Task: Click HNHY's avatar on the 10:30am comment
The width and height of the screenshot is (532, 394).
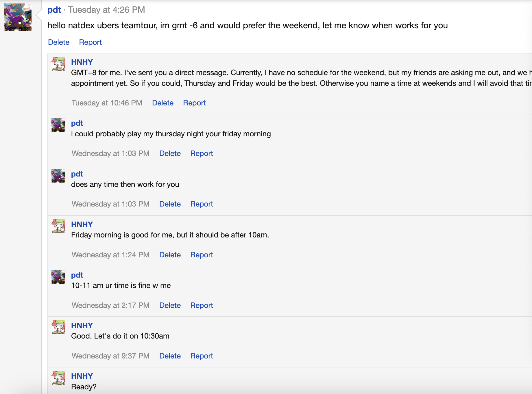Action: (58, 327)
